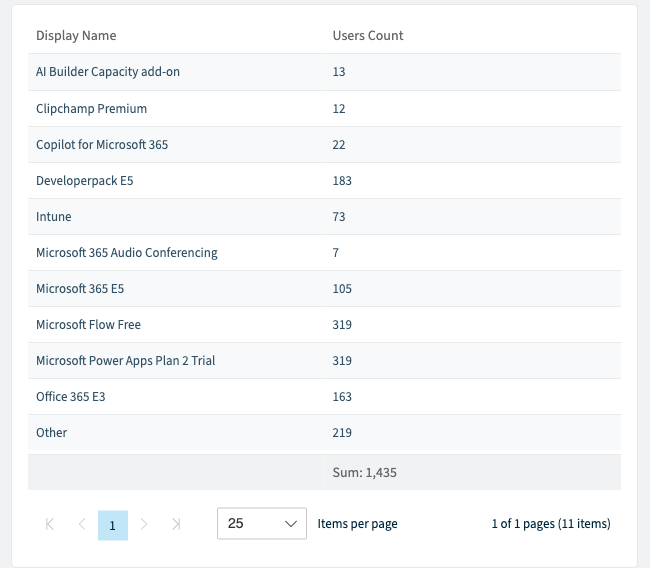
Task: Select Developerpack E5 row name
Action: coord(85,181)
